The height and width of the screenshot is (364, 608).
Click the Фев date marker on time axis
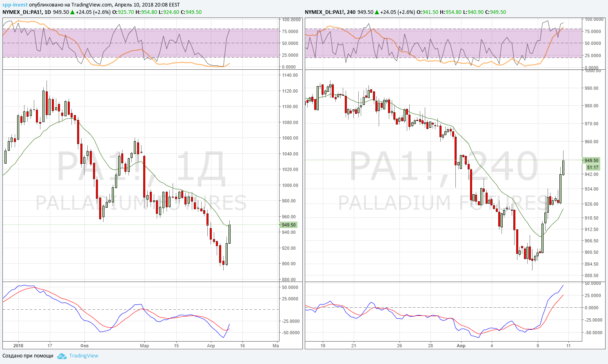click(85, 346)
